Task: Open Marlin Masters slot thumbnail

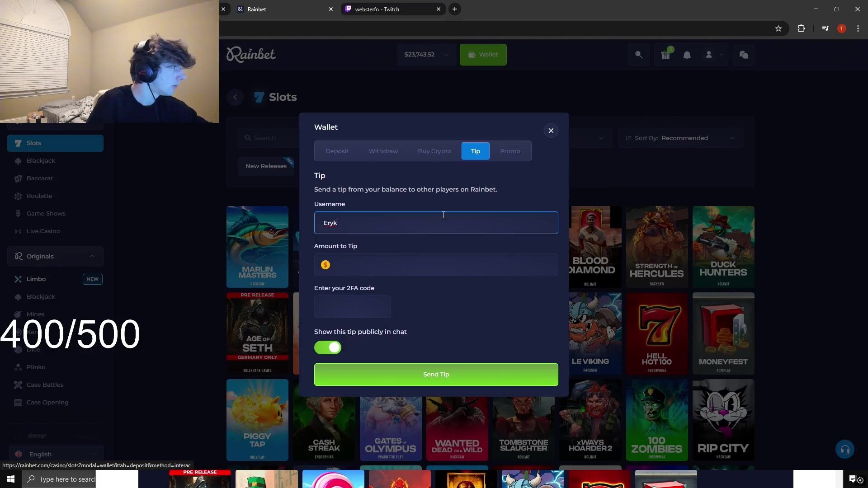Action: pos(257,247)
